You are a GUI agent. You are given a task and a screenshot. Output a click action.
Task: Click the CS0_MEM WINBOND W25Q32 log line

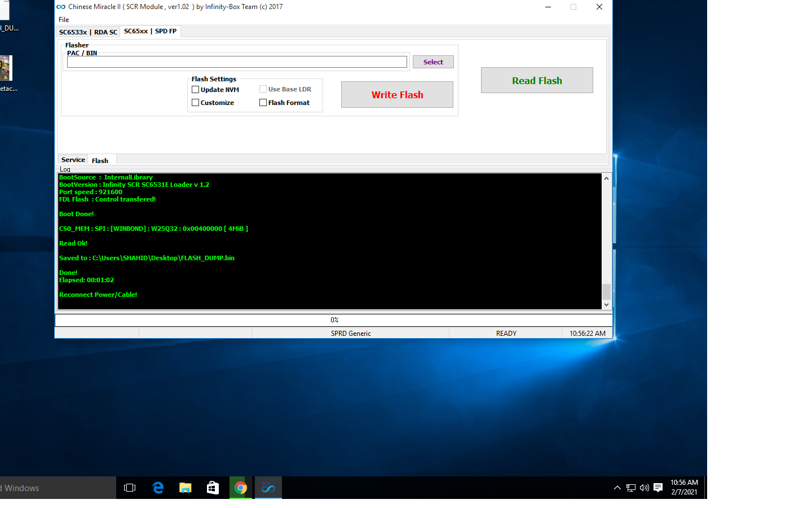click(x=153, y=229)
